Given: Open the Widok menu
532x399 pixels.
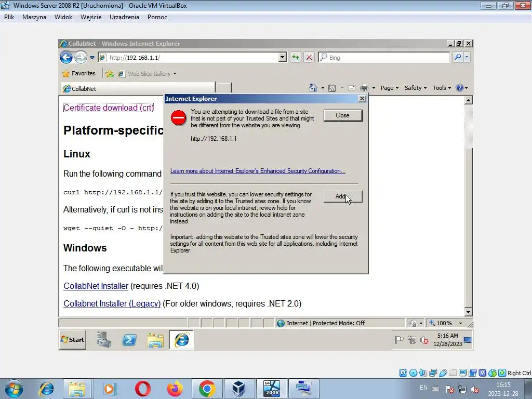Looking at the screenshot, I should coord(63,17).
